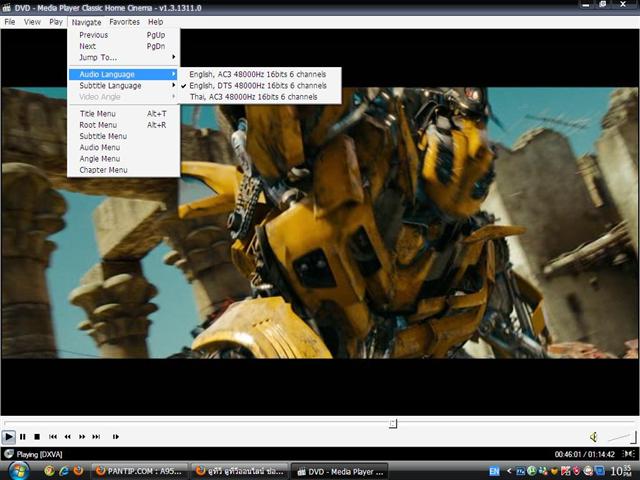Click the DVD disc icon in status bar
The width and height of the screenshot is (640, 480).
[9, 454]
